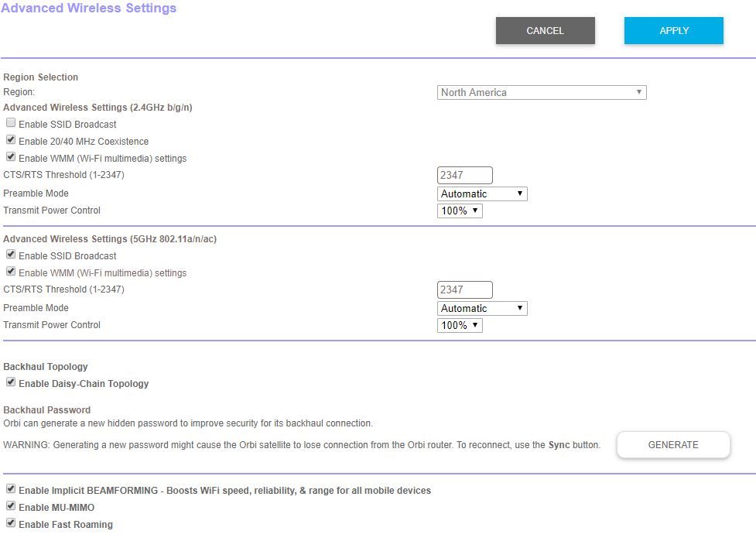The width and height of the screenshot is (756, 548).
Task: Uncheck Enable Fast Roaming
Action: (11, 524)
